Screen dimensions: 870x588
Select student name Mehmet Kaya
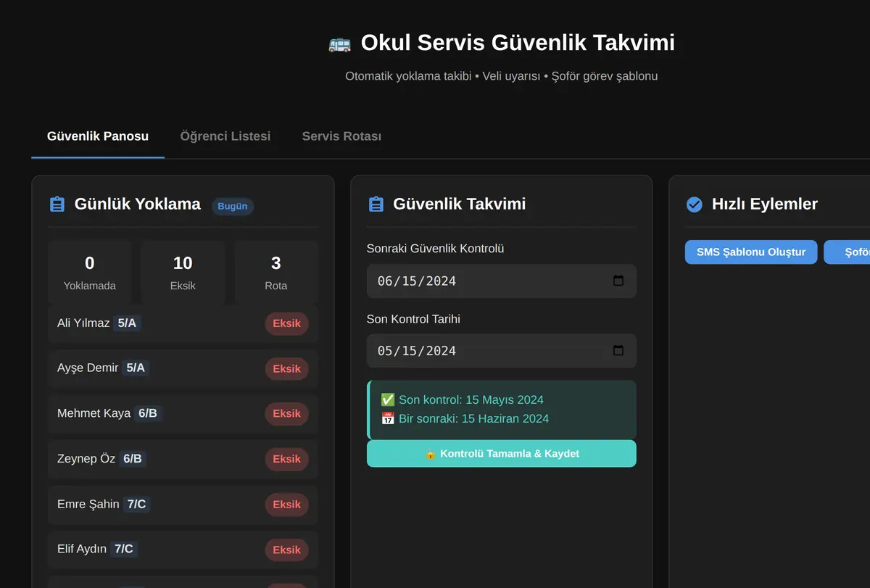[94, 413]
